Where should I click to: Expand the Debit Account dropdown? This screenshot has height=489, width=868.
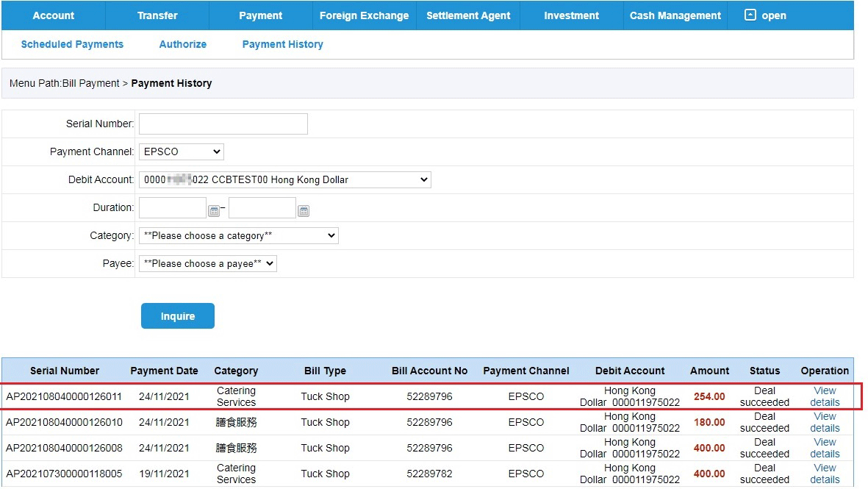[x=284, y=179]
